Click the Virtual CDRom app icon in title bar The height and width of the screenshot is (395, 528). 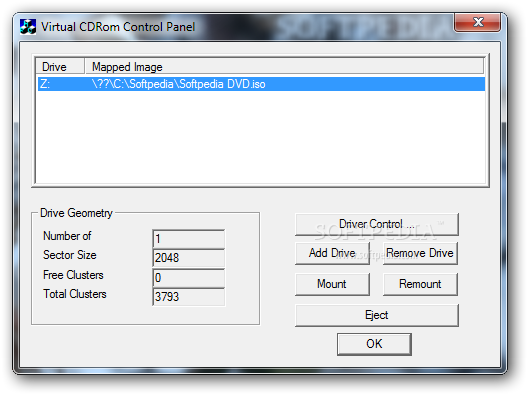point(28,27)
